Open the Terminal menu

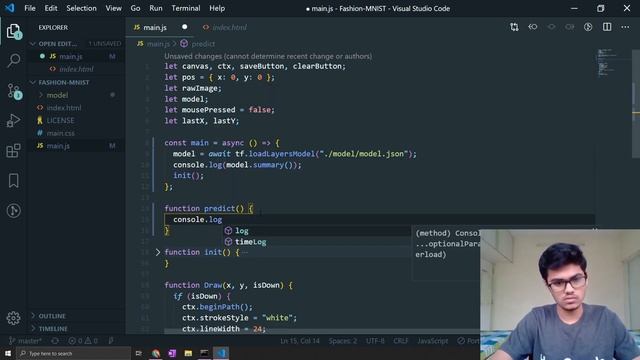point(186,8)
